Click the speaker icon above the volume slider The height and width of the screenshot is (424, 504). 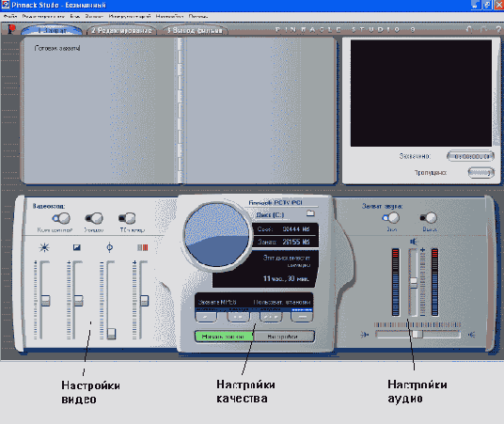point(414,242)
